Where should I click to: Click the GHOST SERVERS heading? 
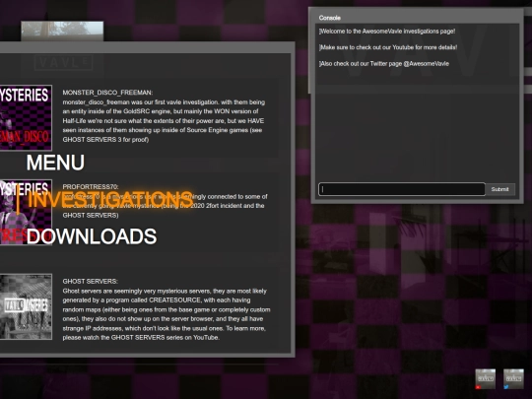(x=91, y=281)
